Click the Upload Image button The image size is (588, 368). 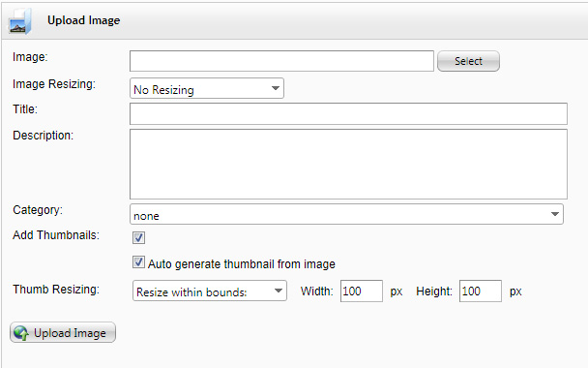63,332
